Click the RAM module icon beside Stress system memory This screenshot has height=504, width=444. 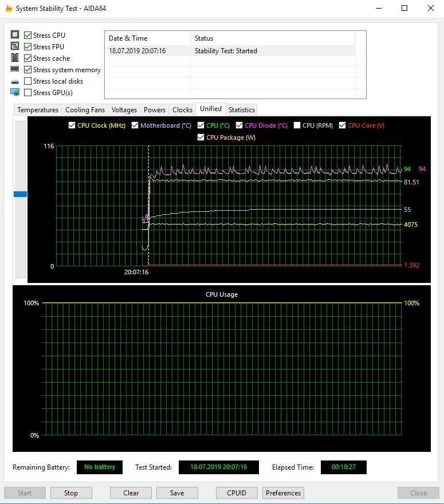tap(15, 69)
